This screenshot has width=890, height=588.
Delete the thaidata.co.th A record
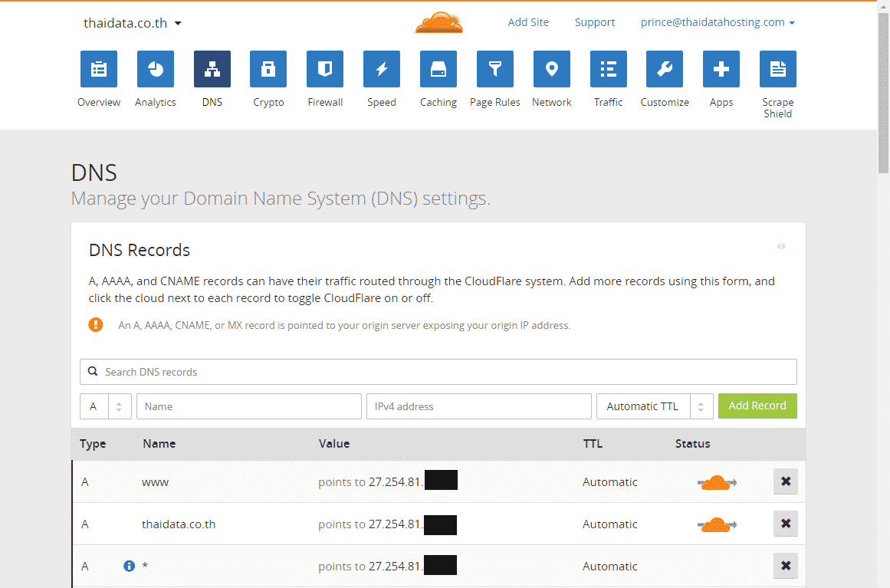tap(786, 524)
